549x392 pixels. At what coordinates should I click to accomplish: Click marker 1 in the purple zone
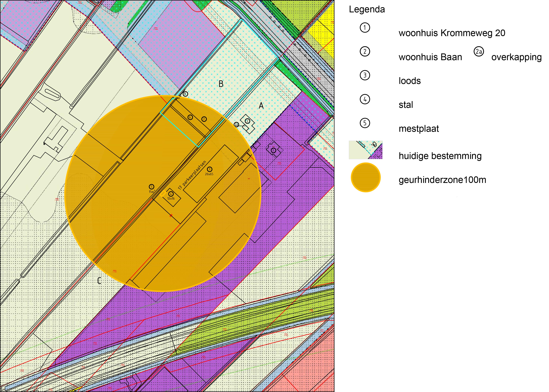coord(273,150)
